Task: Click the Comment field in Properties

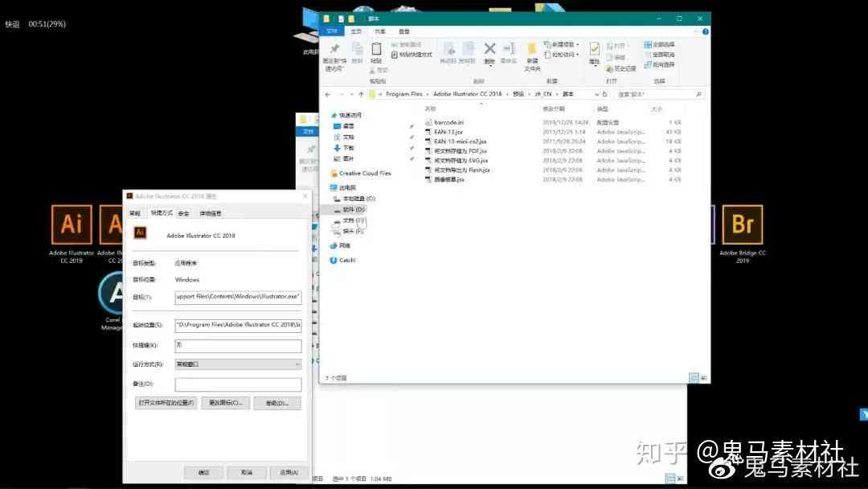Action: tap(238, 384)
